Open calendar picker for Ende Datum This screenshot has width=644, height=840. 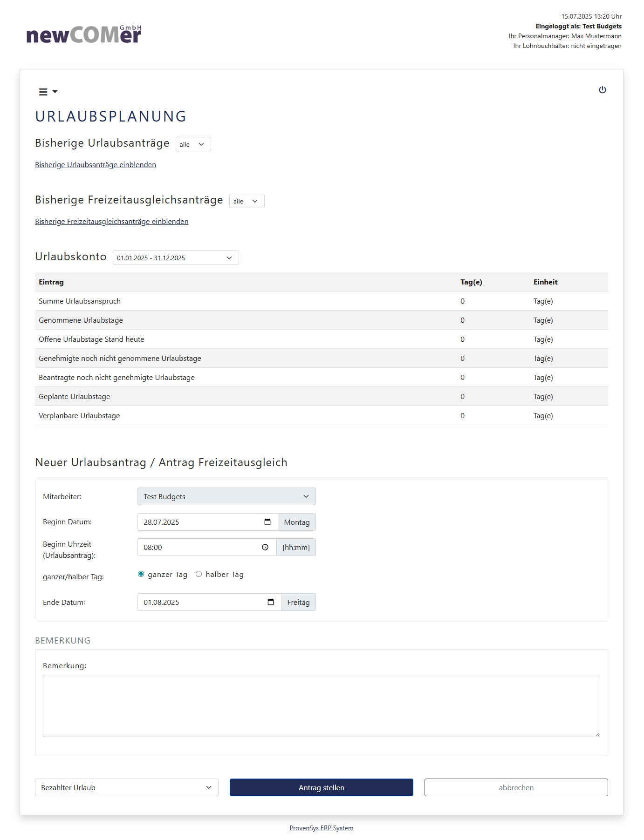[x=271, y=602]
